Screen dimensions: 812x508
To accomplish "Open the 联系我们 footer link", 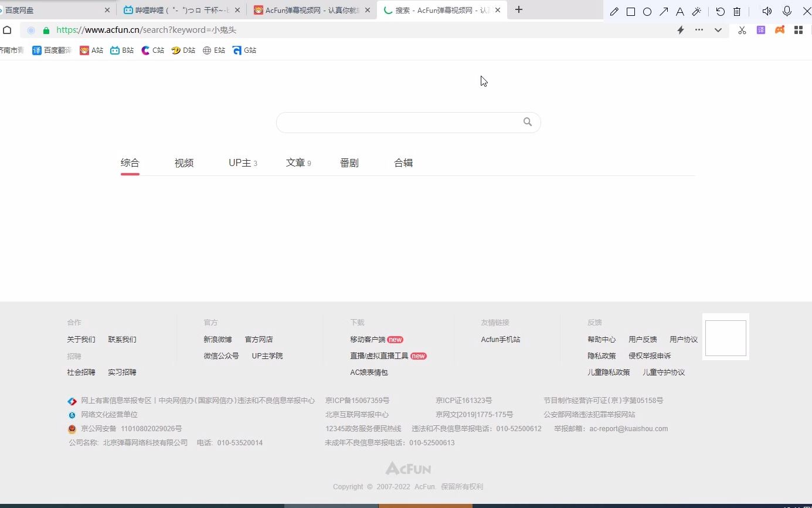I will click(122, 340).
